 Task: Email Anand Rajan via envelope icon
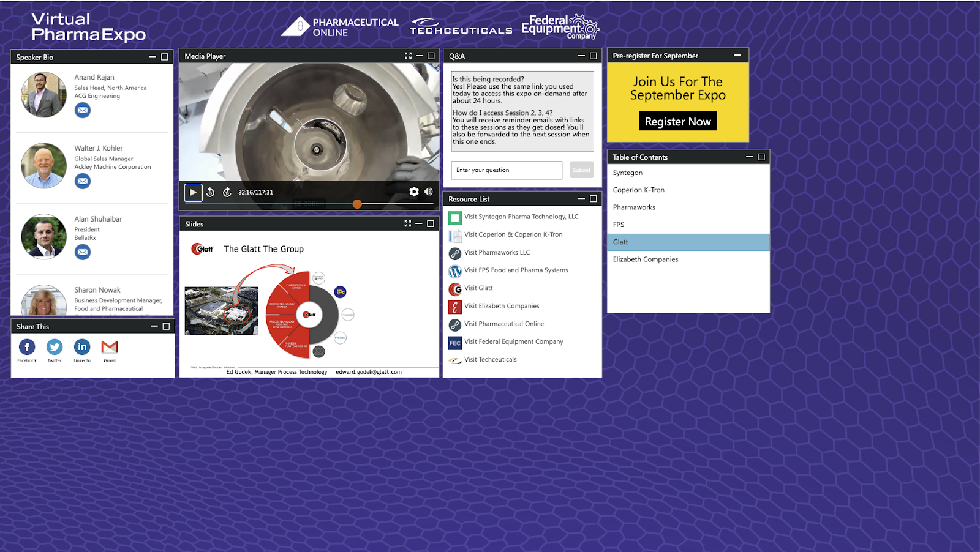(x=83, y=110)
